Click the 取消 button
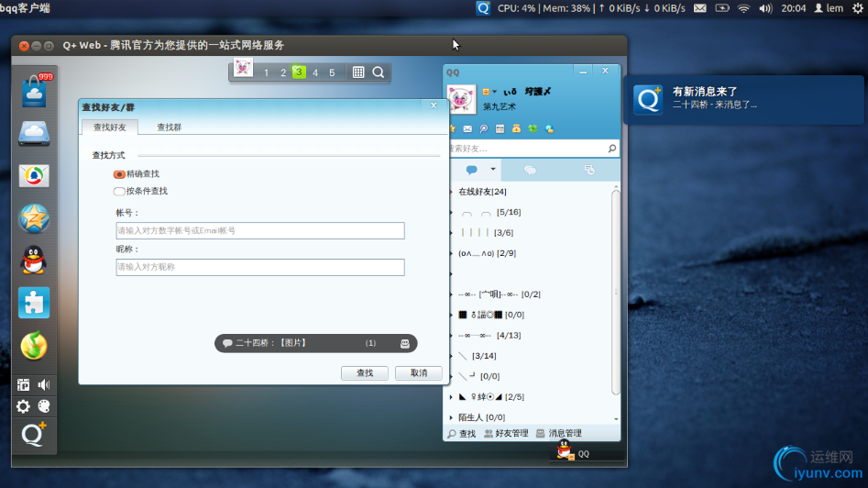Viewport: 868px width, 488px height. tap(419, 372)
